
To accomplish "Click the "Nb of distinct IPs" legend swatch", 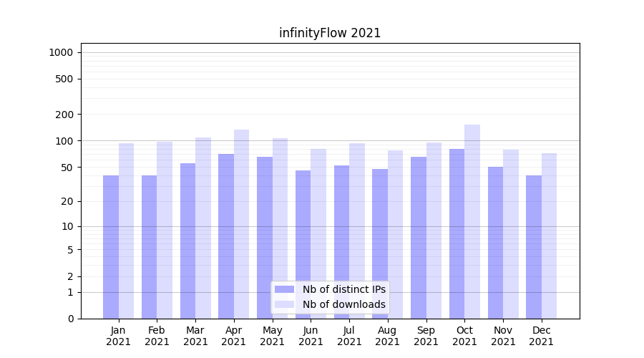I will point(284,289).
